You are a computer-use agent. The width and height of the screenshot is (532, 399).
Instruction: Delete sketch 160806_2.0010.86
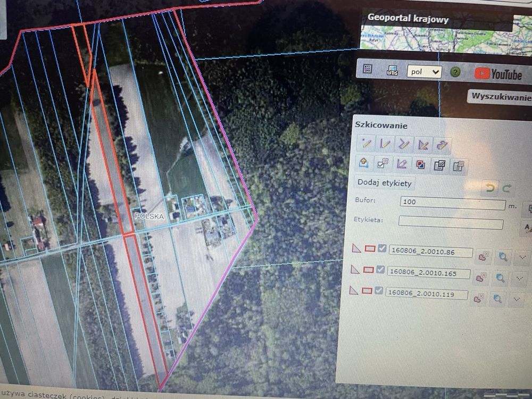483,256
